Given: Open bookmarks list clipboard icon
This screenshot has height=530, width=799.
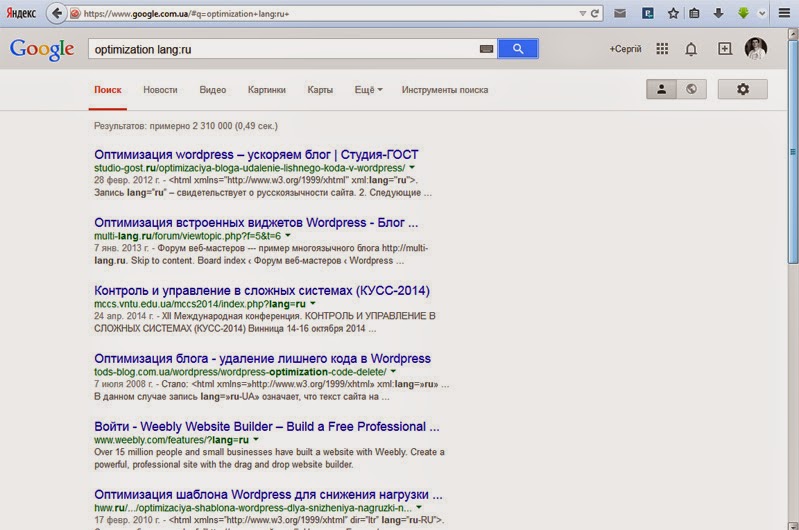Looking at the screenshot, I should coord(694,14).
